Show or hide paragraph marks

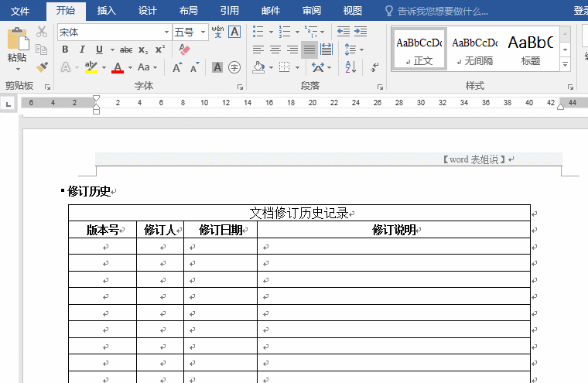point(375,67)
